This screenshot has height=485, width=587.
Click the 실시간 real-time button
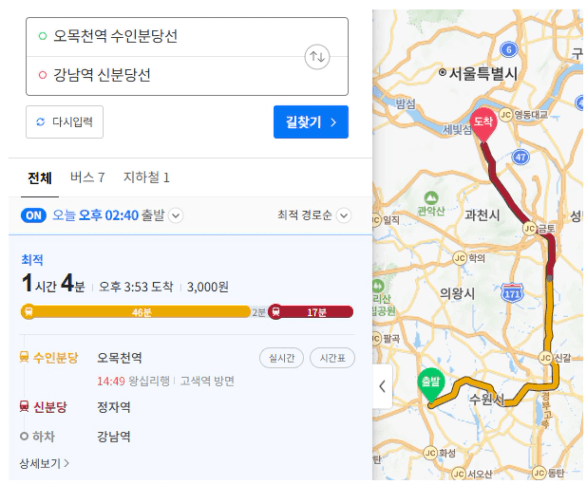click(282, 358)
